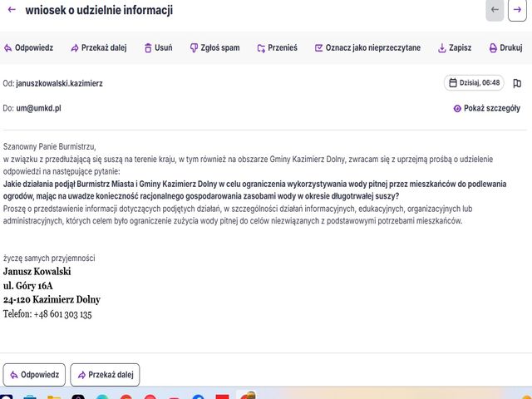Forward email via Przekaż dalej in toolbar

tap(98, 48)
